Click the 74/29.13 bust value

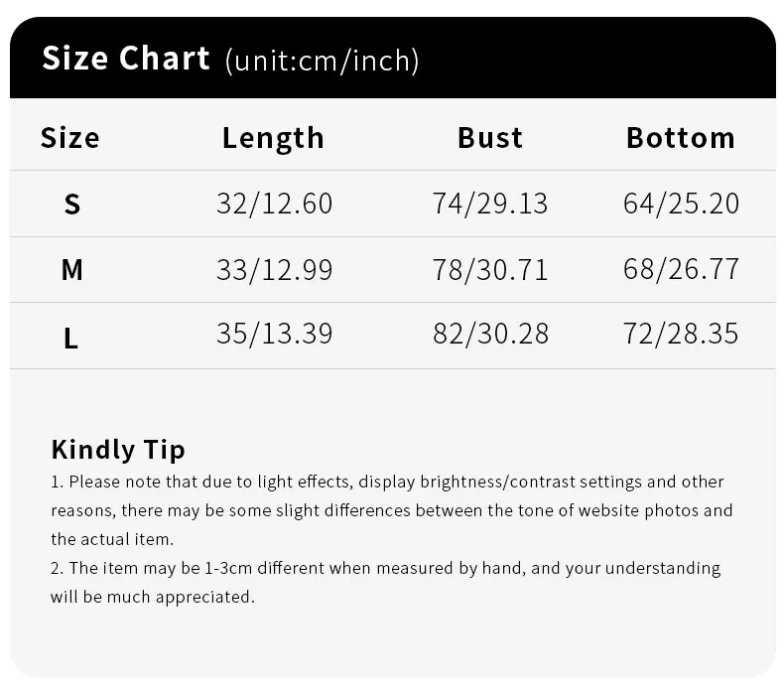[490, 204]
